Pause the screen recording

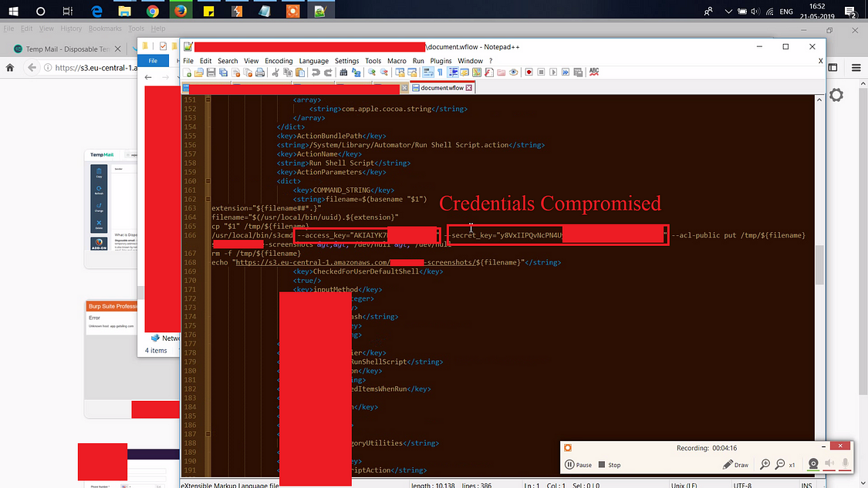(578, 465)
